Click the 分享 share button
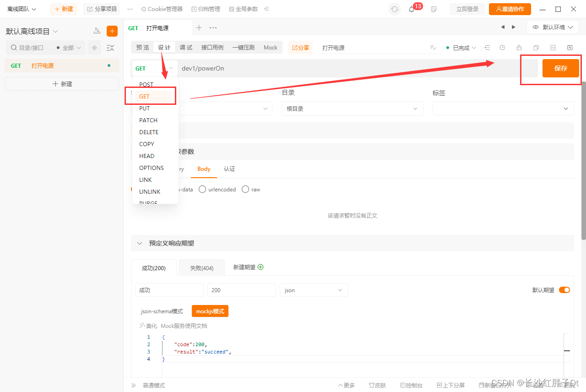 click(x=300, y=48)
